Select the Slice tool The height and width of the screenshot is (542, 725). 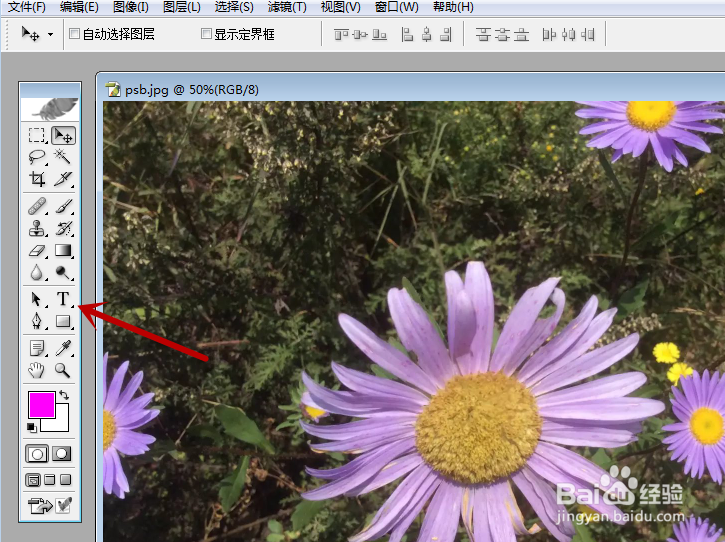point(63,179)
